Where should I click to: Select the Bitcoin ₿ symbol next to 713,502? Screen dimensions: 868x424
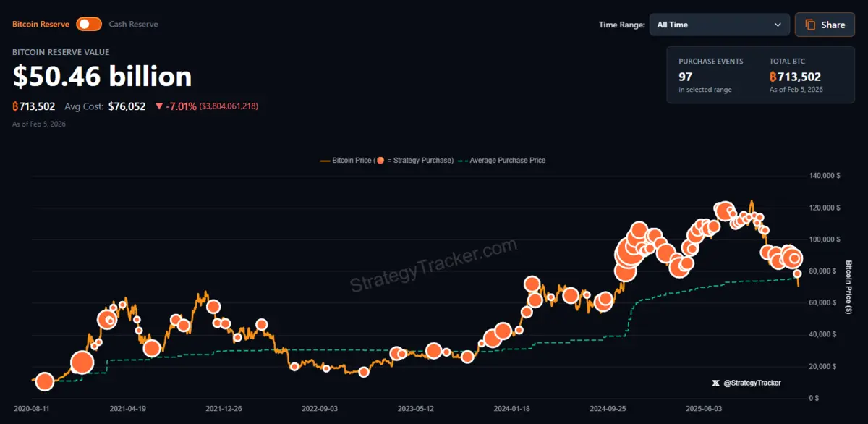click(x=15, y=106)
